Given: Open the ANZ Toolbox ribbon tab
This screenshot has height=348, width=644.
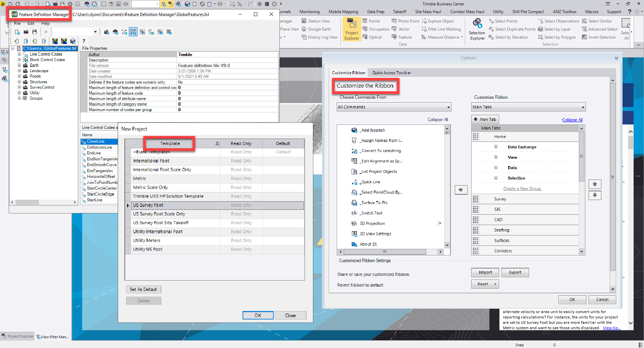Looking at the screenshot, I should pyautogui.click(x=565, y=12).
